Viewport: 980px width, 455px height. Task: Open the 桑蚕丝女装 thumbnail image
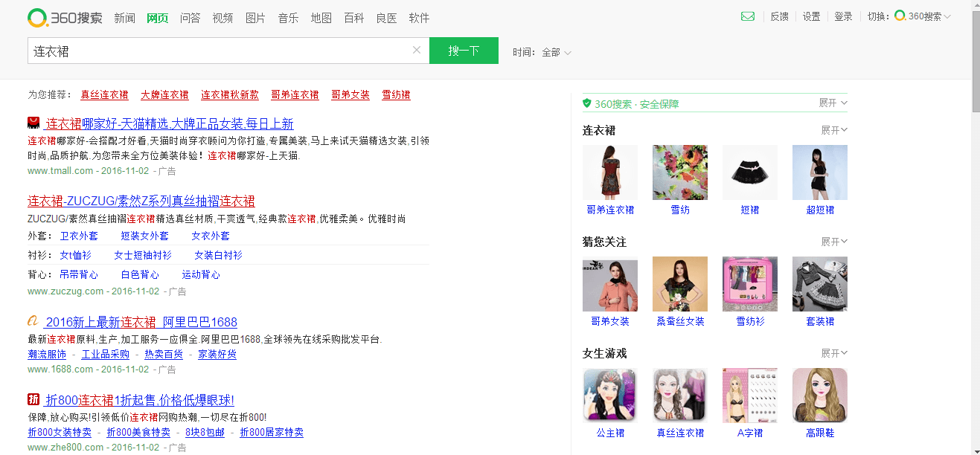680,284
